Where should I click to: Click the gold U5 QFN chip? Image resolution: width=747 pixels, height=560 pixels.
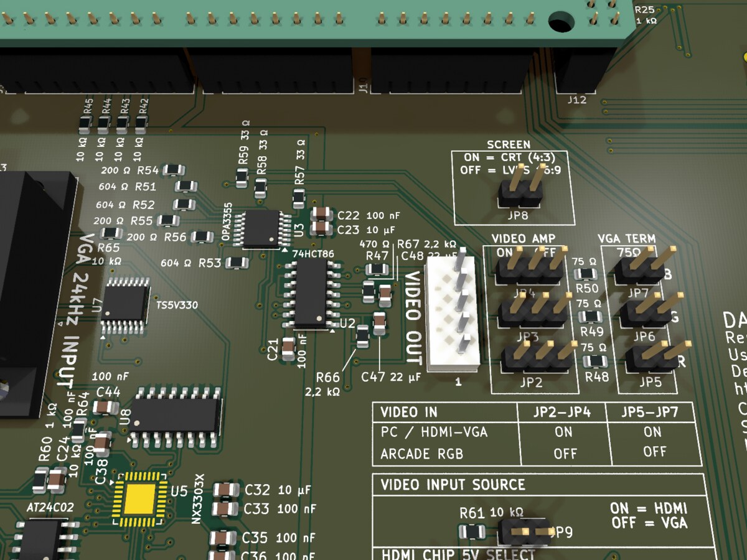coord(139,500)
